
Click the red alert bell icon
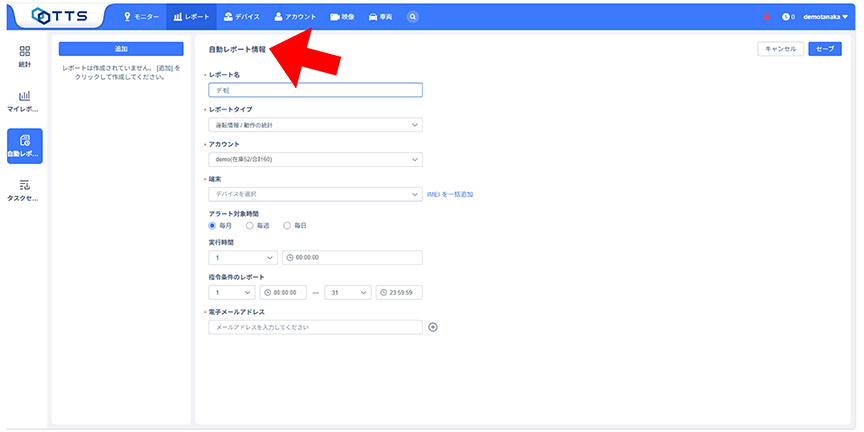click(x=767, y=17)
